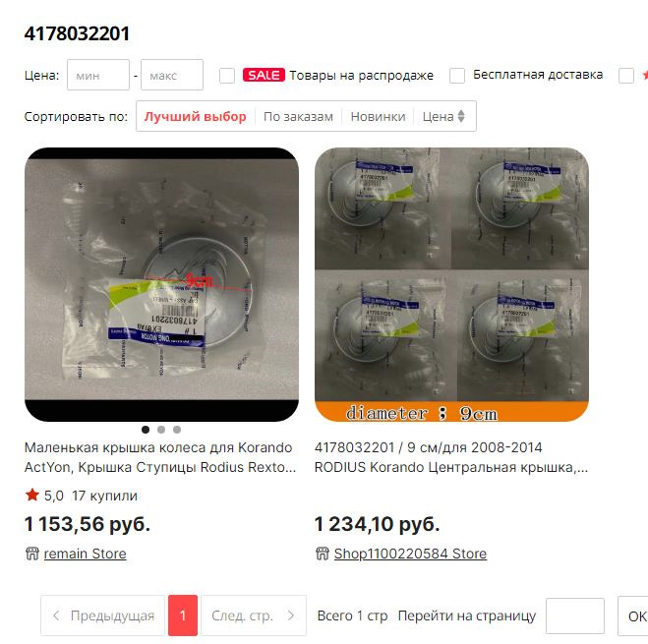
Task: Show third image via gallery dot
Action: pyautogui.click(x=177, y=430)
